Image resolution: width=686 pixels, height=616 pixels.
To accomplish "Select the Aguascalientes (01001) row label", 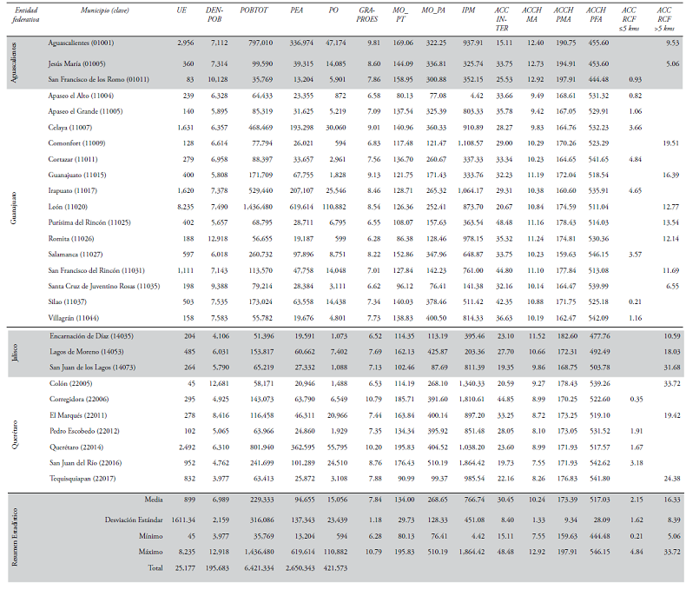I will [x=82, y=42].
